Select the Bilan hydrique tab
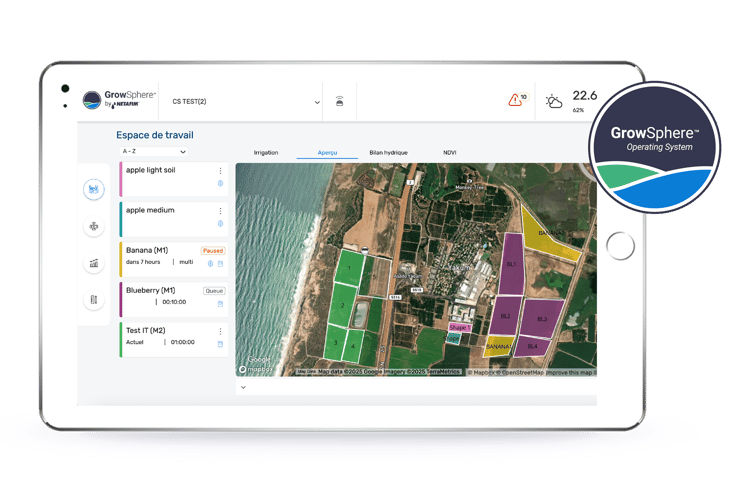Screen dimensions: 750x492 click(388, 152)
